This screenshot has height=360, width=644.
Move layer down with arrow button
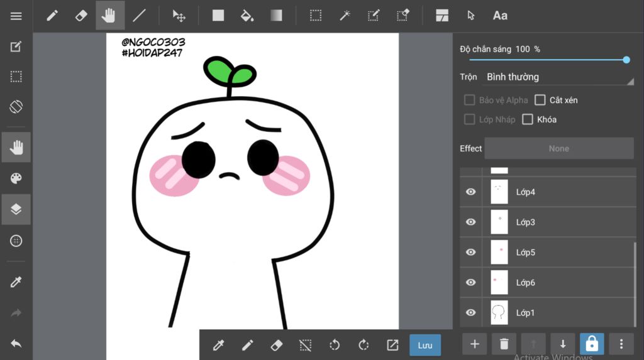coord(563,344)
